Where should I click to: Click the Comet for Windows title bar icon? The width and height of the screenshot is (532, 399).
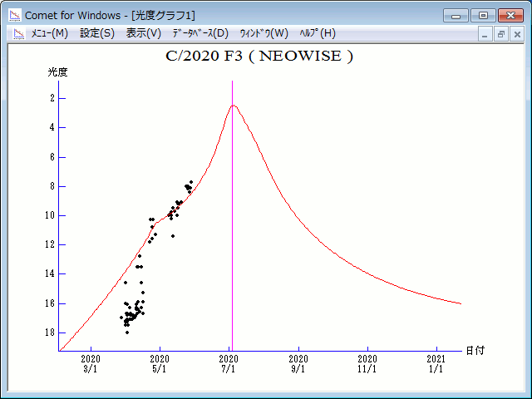point(14,15)
